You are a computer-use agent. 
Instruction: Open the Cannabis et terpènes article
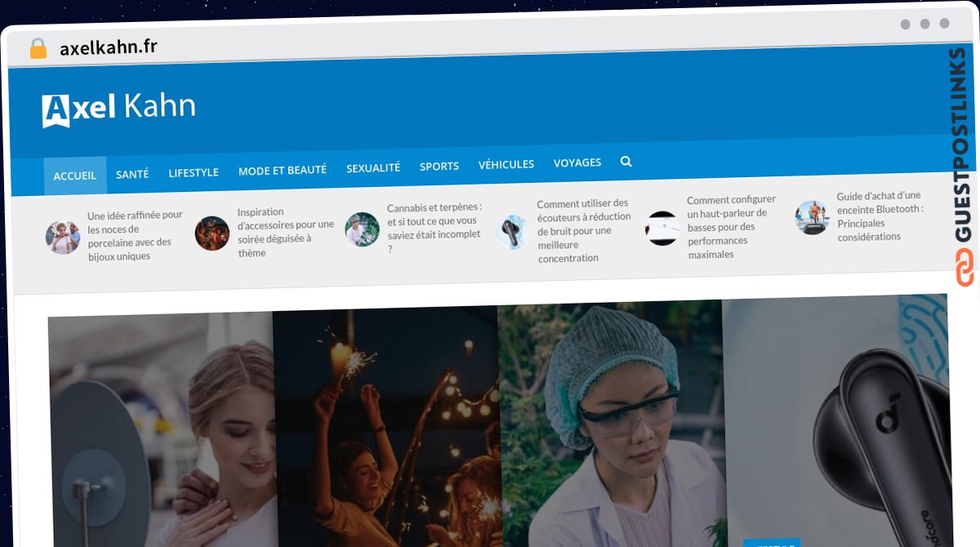tap(434, 228)
